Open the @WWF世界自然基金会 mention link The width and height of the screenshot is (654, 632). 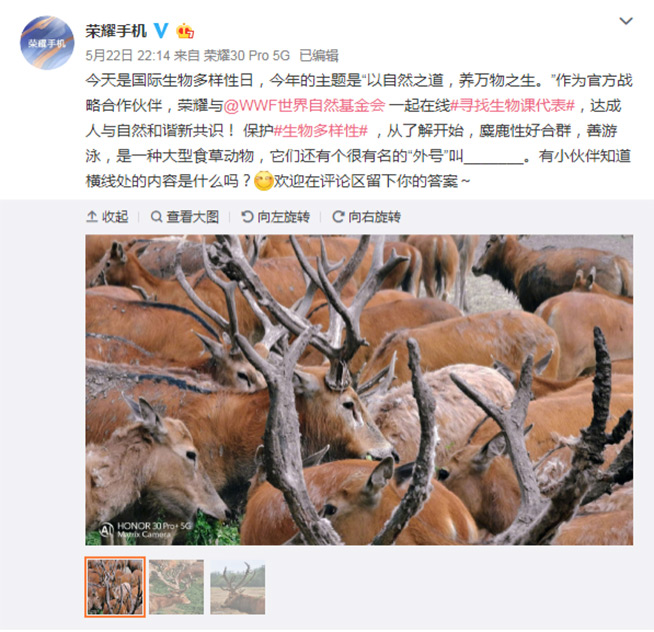point(304,106)
